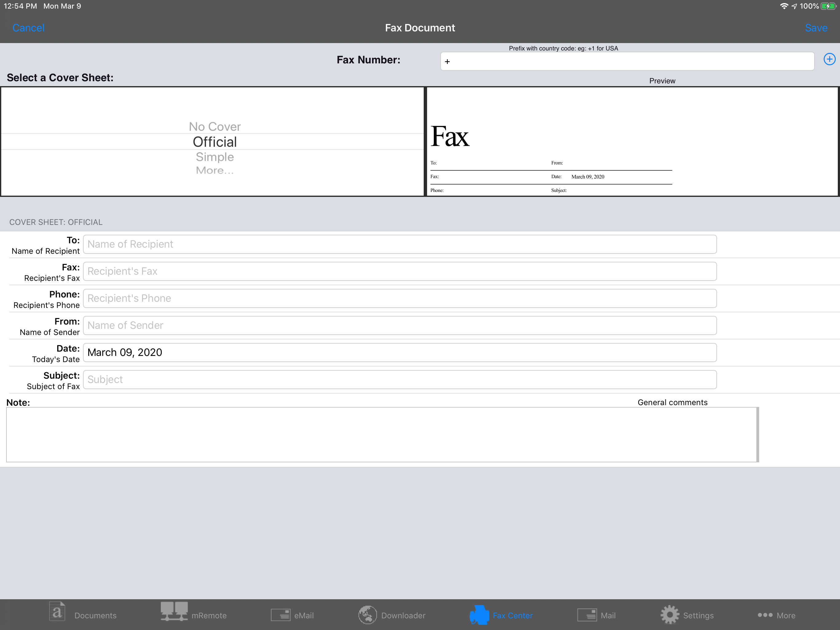Tap the 'Fax Document' title
Screen dimensions: 840x630
pos(420,28)
